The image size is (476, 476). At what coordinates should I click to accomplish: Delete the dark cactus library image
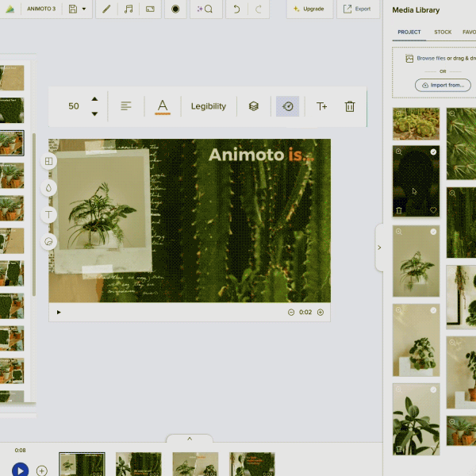[399, 210]
